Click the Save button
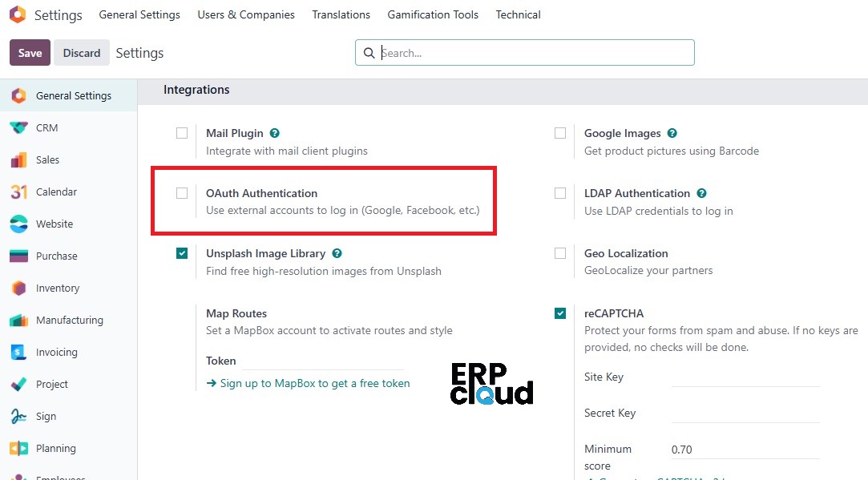The image size is (868, 480). [30, 53]
